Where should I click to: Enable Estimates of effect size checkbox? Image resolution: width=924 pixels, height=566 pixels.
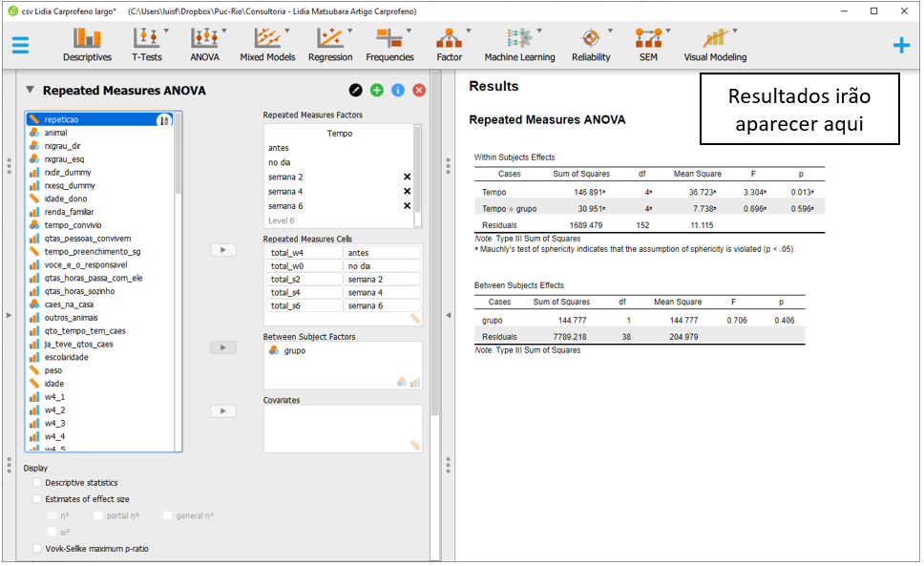[37, 499]
